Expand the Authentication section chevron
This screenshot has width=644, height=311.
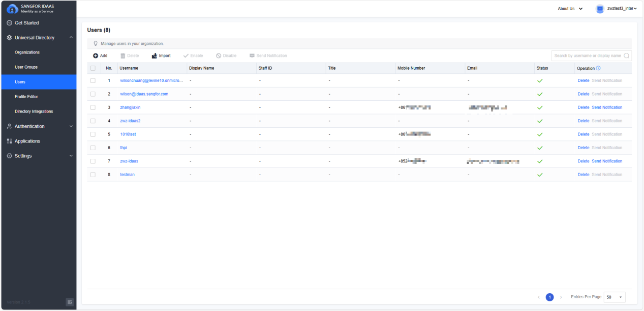click(x=71, y=126)
